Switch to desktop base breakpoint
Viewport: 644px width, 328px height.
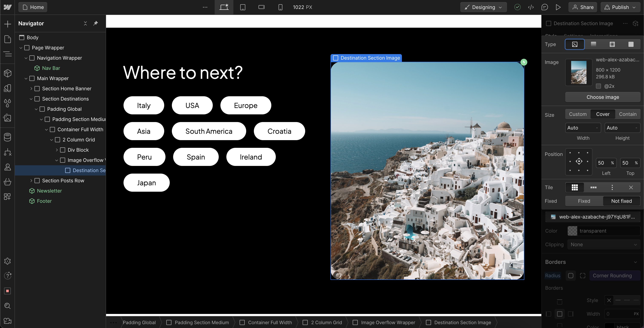click(x=224, y=7)
